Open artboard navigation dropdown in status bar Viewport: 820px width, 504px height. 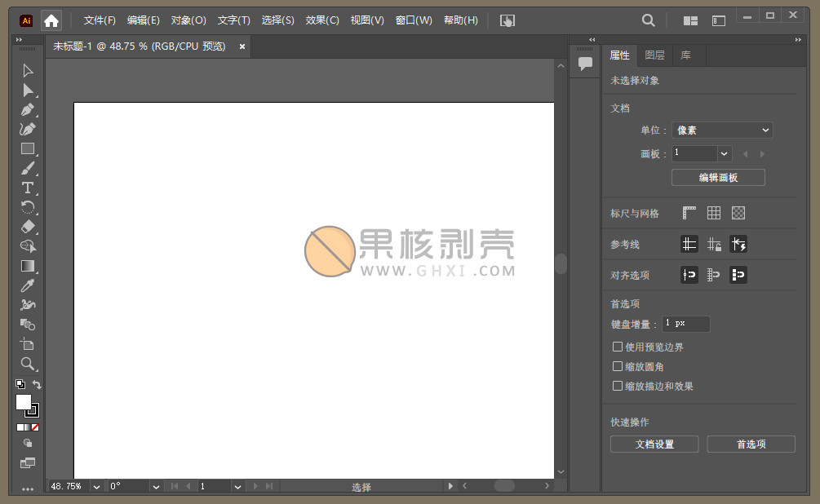click(237, 487)
